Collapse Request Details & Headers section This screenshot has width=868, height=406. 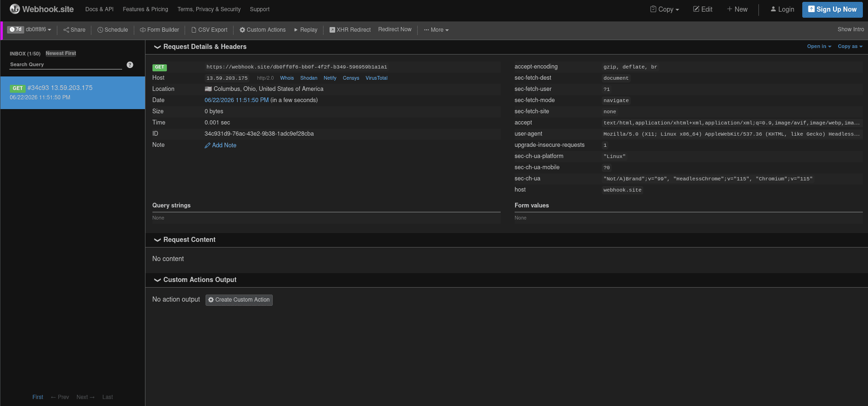pyautogui.click(x=200, y=47)
